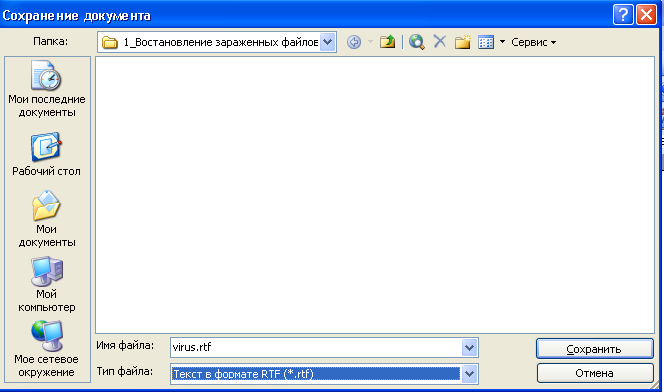Create a new folder

point(463,42)
